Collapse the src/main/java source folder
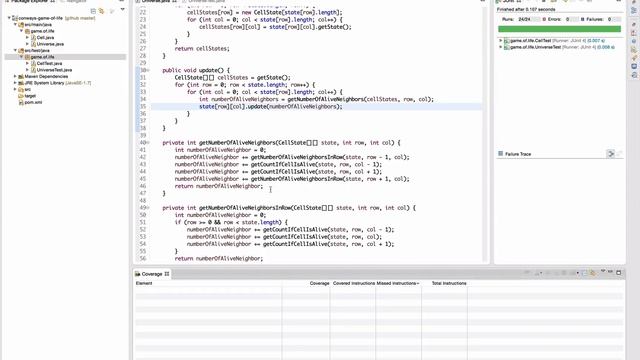640x360 pixels. 16,24
